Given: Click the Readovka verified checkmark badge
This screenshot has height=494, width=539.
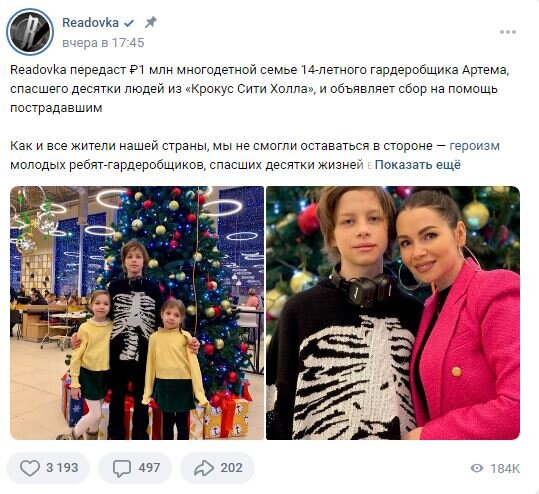Looking at the screenshot, I should click(x=129, y=23).
